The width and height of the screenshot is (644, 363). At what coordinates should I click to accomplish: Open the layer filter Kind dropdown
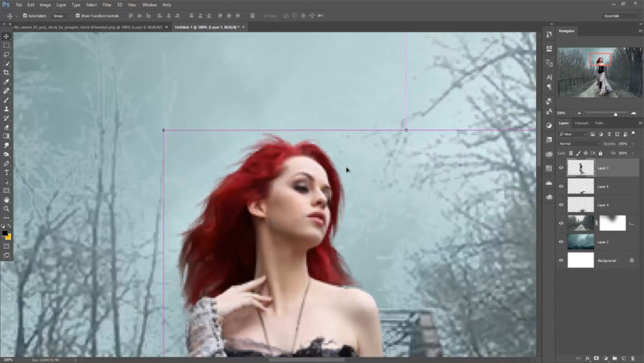click(572, 134)
